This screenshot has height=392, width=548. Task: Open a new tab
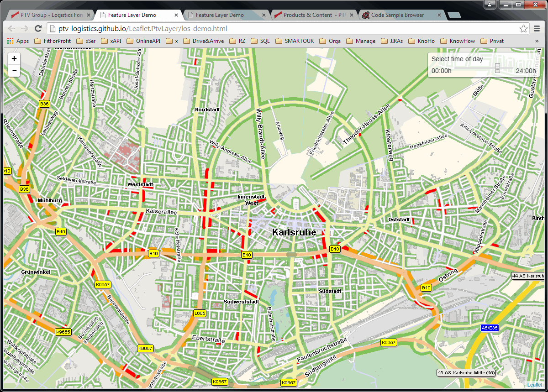tap(454, 15)
